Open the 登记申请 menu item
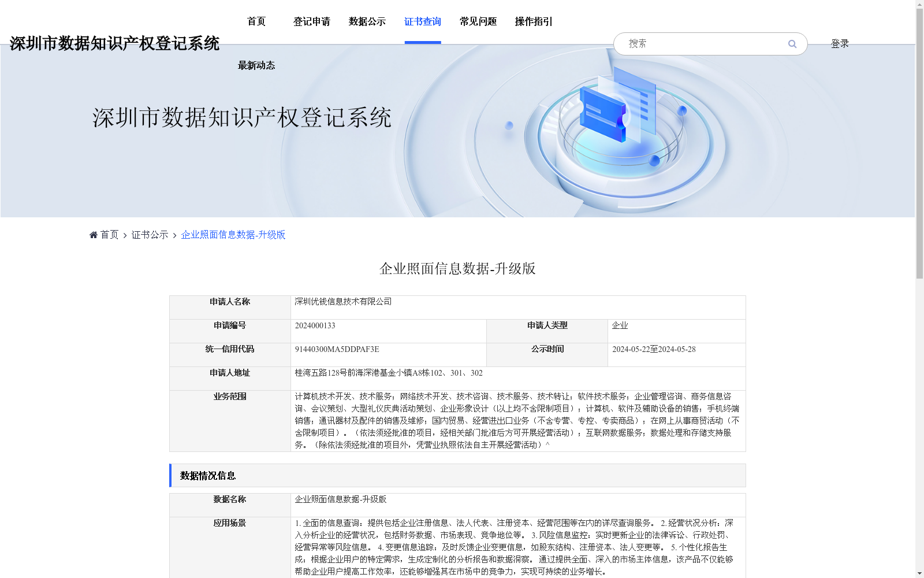This screenshot has height=578, width=924. pyautogui.click(x=312, y=21)
